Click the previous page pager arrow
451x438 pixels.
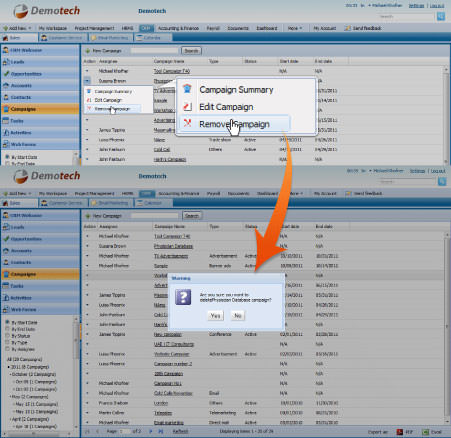97,431
